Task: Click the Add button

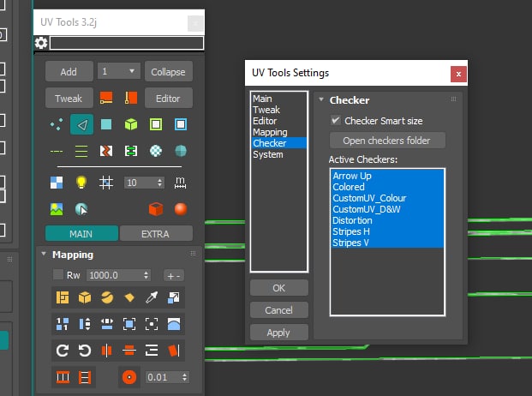Action: point(69,72)
